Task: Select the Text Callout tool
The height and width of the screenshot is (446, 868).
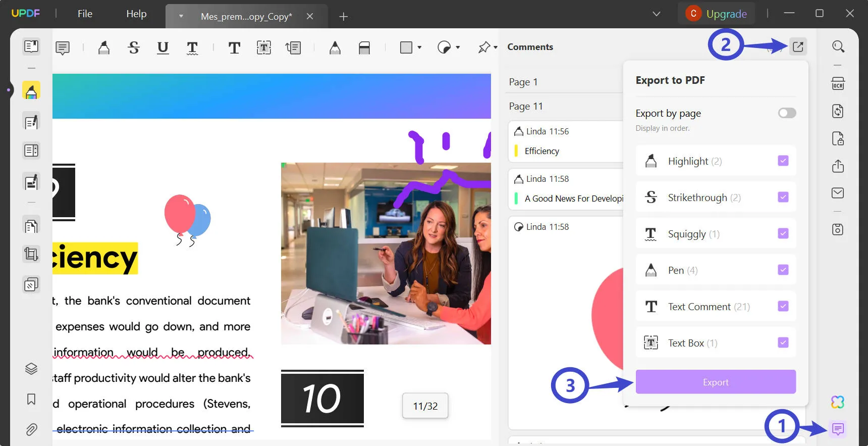Action: click(x=293, y=48)
